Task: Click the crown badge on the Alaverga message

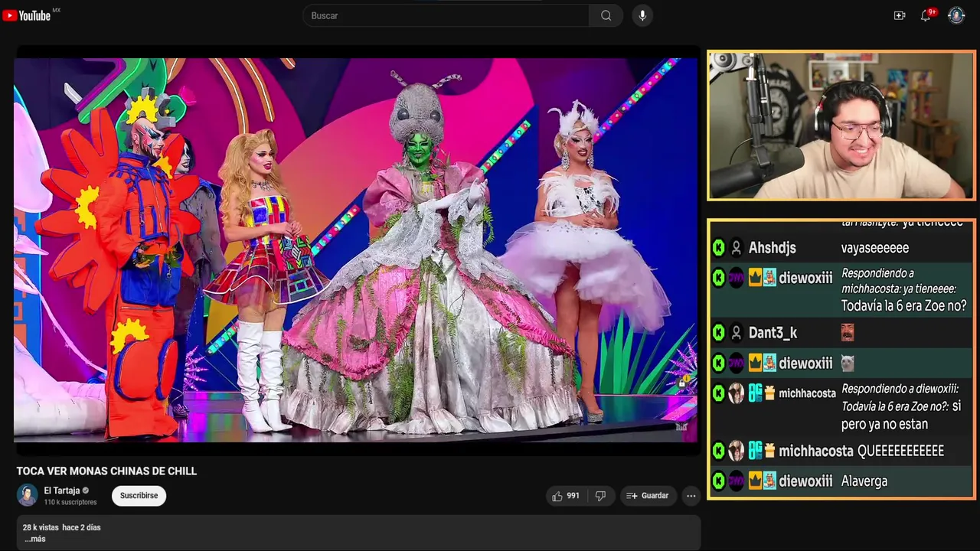Action: (755, 481)
